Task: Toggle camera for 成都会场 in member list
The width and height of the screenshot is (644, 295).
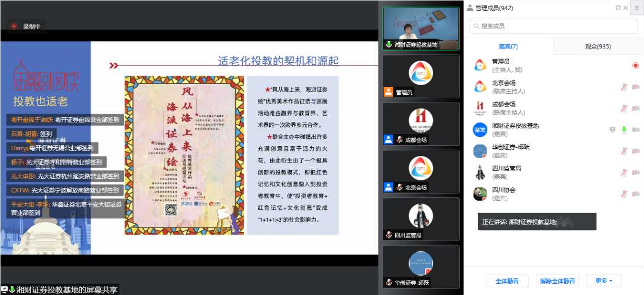Action: (x=635, y=109)
